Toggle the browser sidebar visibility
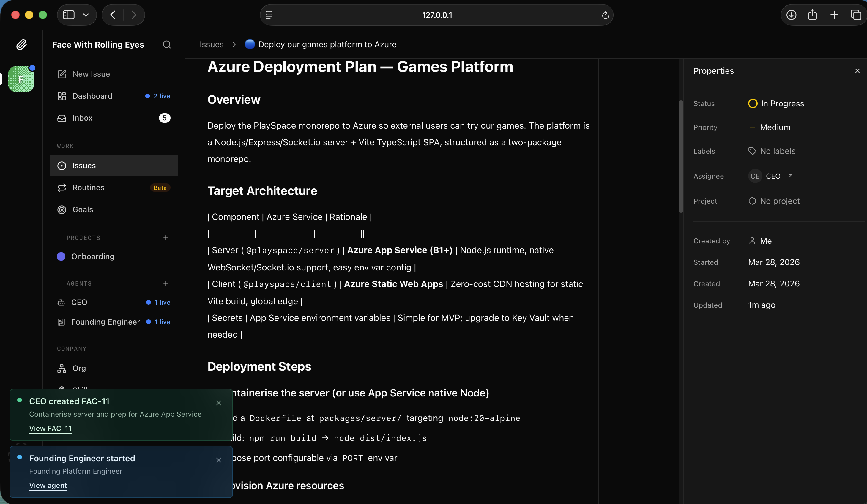This screenshot has width=867, height=504. pos(69,15)
